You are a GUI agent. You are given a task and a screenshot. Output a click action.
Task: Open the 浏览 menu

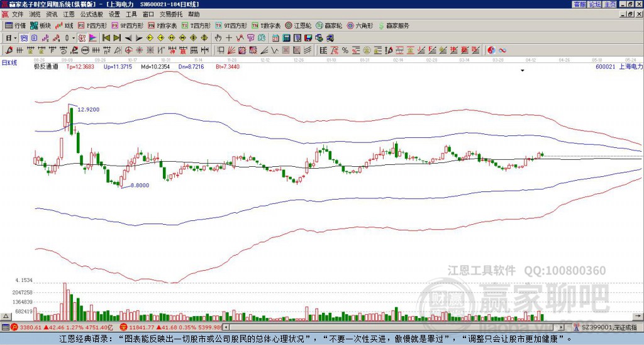(x=35, y=14)
